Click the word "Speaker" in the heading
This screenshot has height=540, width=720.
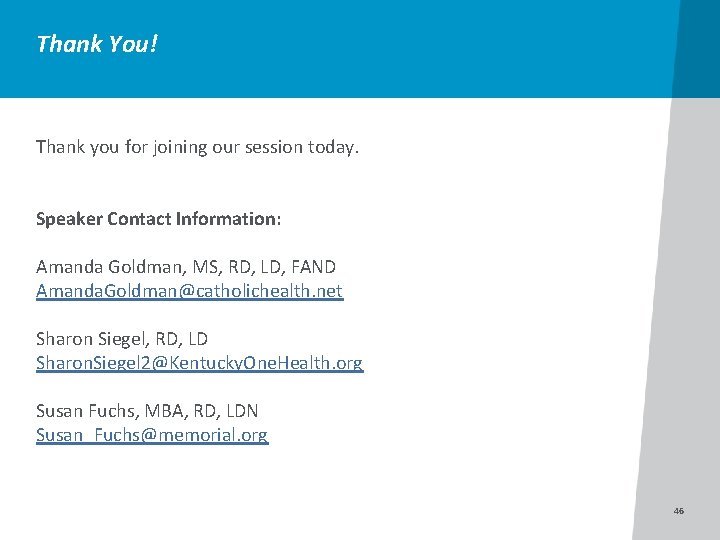coord(69,219)
